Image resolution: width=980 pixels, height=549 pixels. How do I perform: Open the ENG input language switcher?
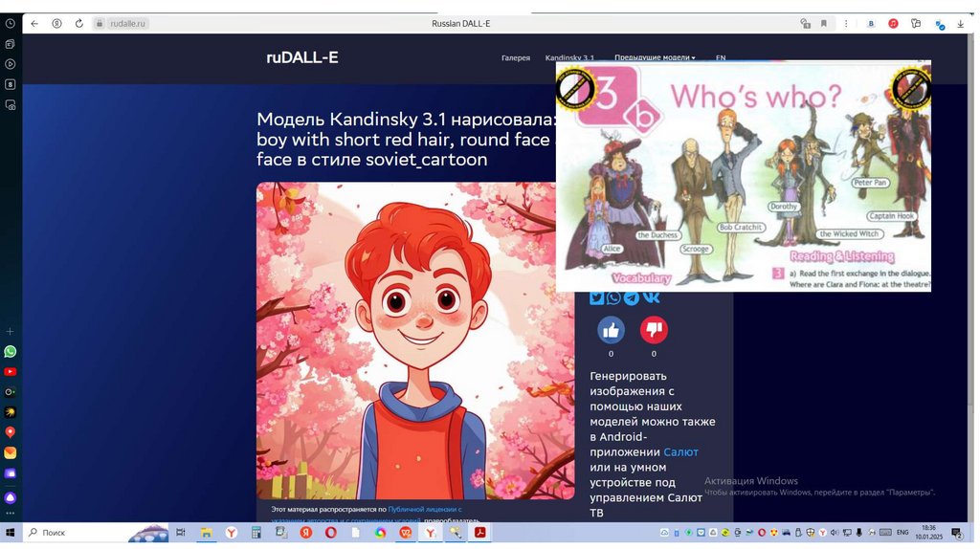coord(900,532)
